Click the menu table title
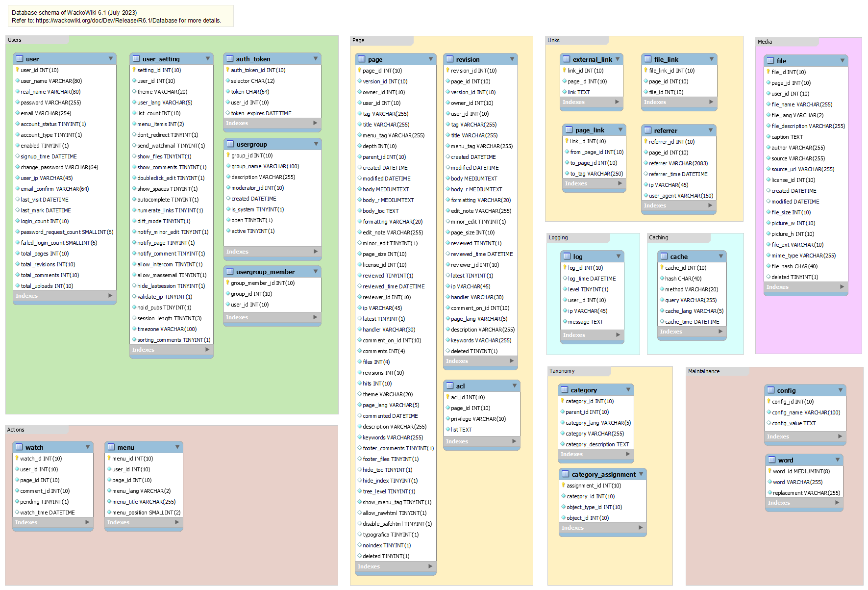The width and height of the screenshot is (868, 590). (125, 447)
